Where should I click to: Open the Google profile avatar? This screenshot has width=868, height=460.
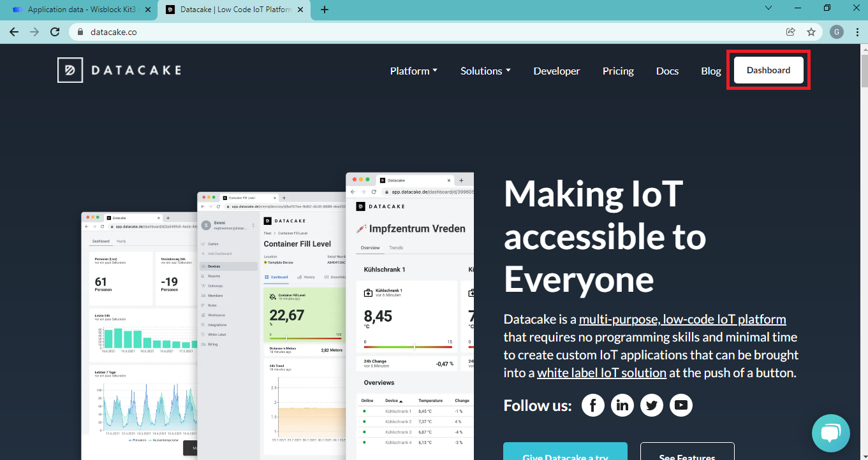837,32
